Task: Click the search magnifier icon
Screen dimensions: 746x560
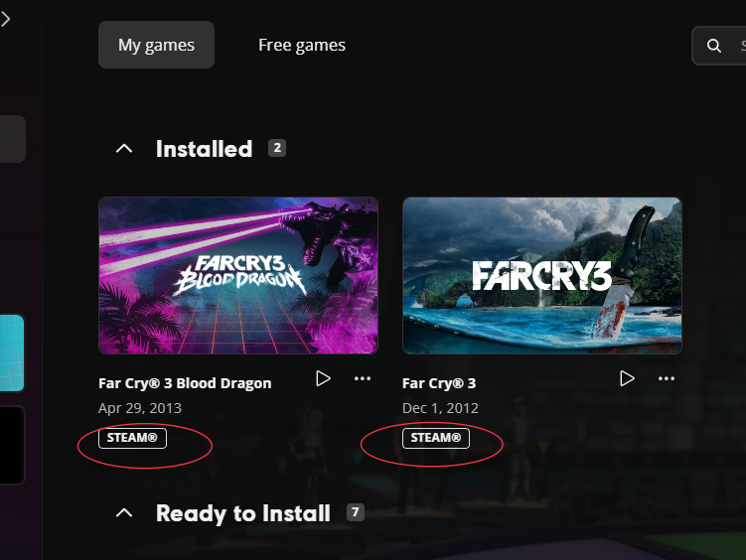Action: 714,46
